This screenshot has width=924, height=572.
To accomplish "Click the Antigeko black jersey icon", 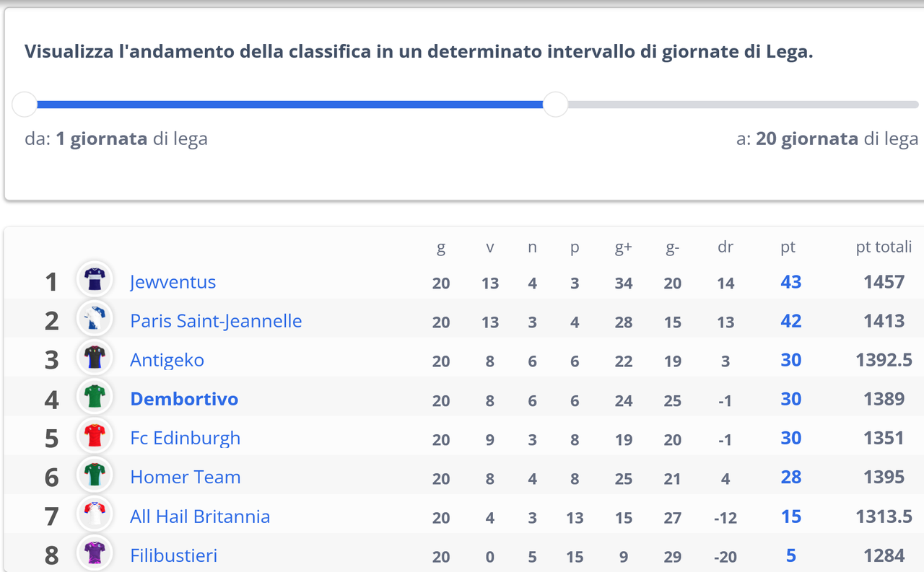I will [x=95, y=358].
